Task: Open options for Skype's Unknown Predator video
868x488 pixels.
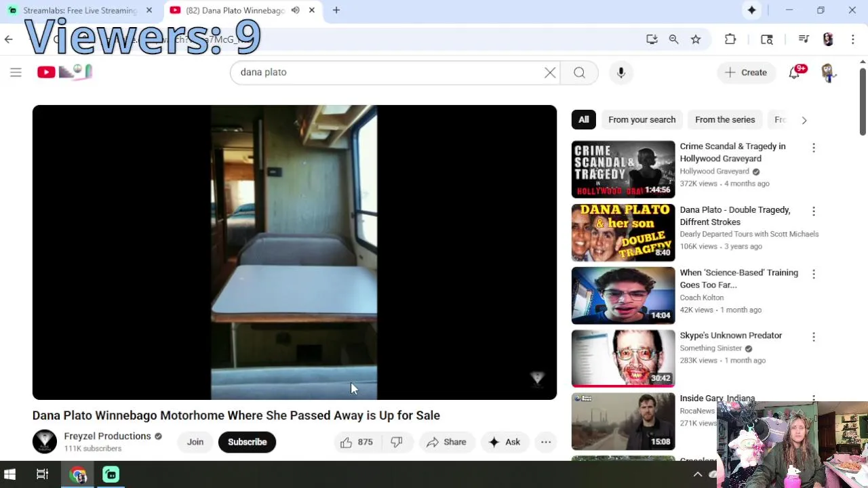Action: point(814,337)
